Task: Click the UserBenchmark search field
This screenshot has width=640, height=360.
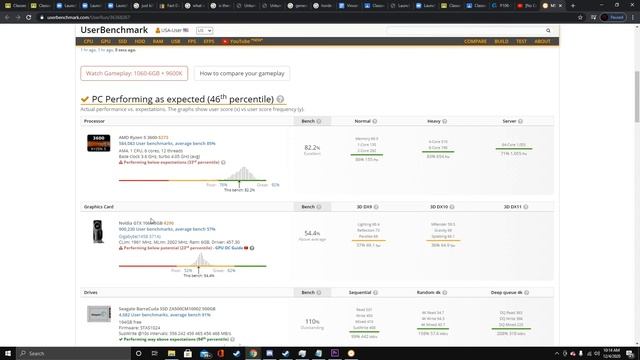Action: [465, 31]
